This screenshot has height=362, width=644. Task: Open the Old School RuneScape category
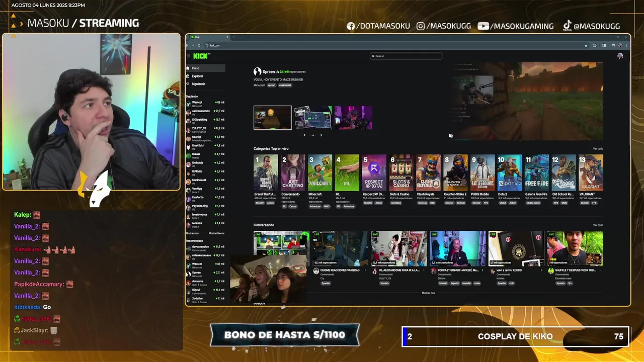click(564, 173)
